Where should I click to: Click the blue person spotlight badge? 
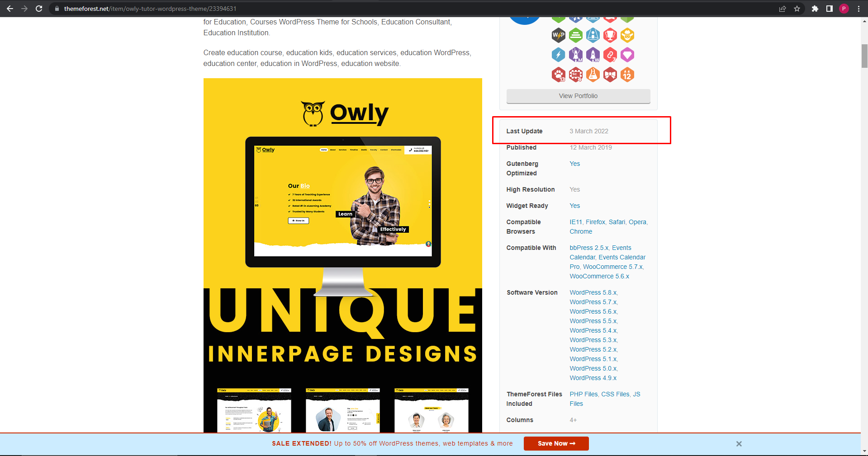coord(593,35)
